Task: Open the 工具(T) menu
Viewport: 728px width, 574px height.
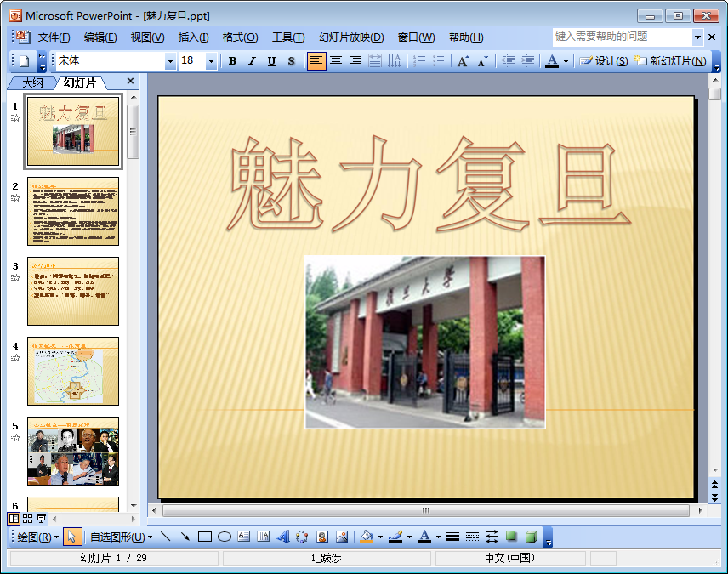Action: [288, 37]
